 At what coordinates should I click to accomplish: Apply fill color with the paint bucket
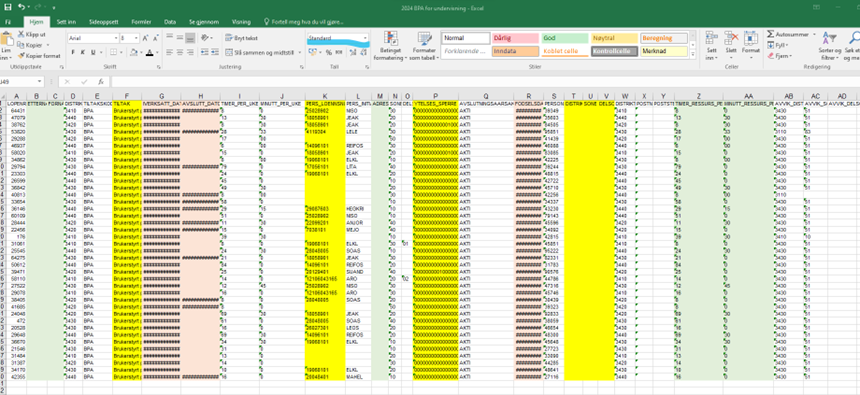pyautogui.click(x=133, y=53)
